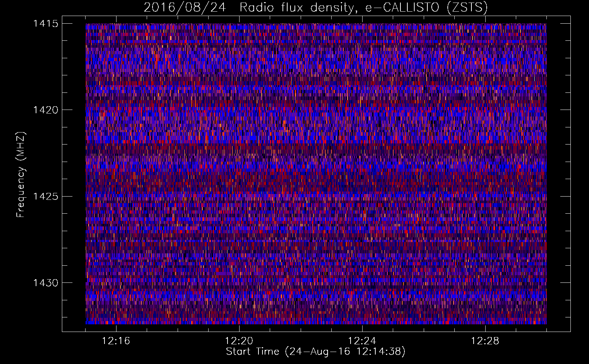Click the 12:28 time tick label
The width and height of the screenshot is (589, 364).
pos(485,341)
